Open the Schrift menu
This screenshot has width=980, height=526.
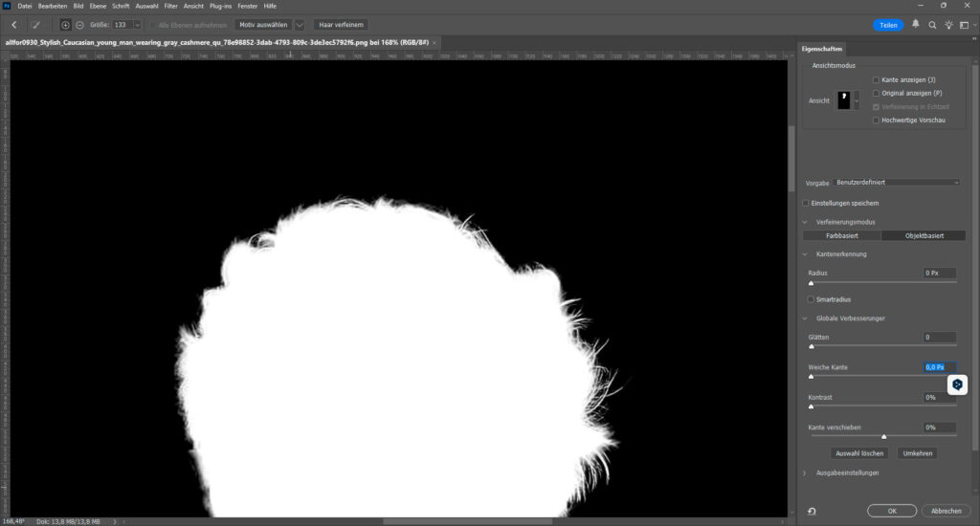pos(121,6)
